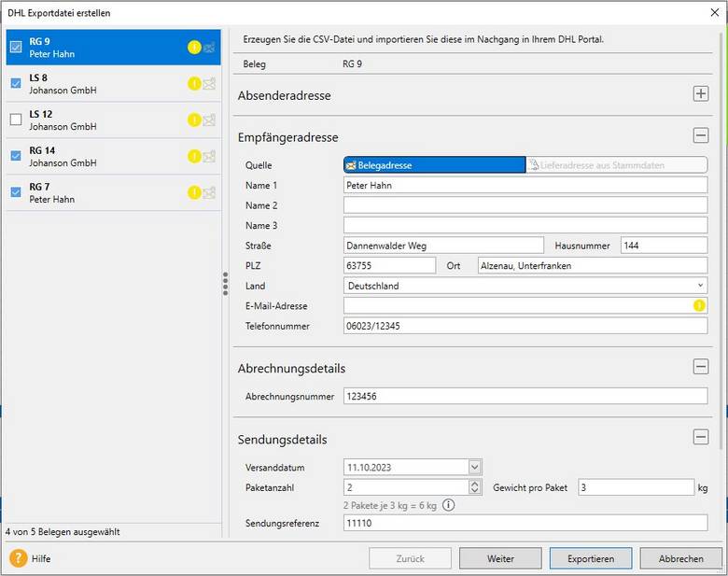
Task: Click the envelope icon on LS 8 row
Action: point(209,84)
